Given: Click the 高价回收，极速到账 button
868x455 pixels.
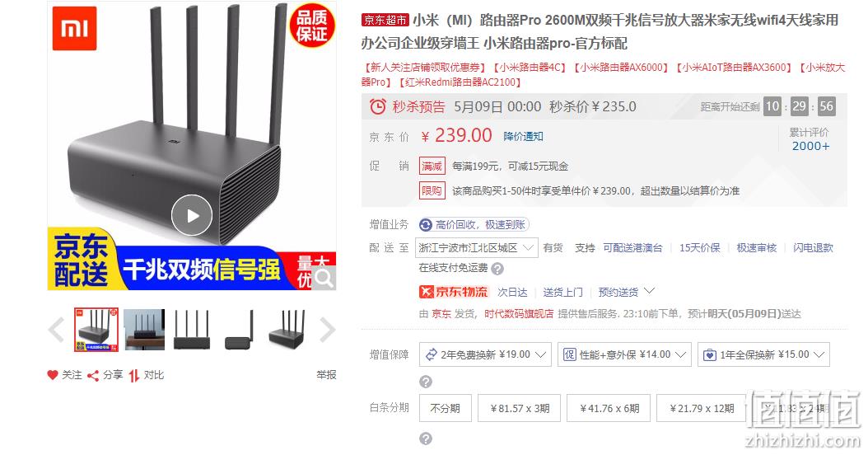Looking at the screenshot, I should 474,224.
